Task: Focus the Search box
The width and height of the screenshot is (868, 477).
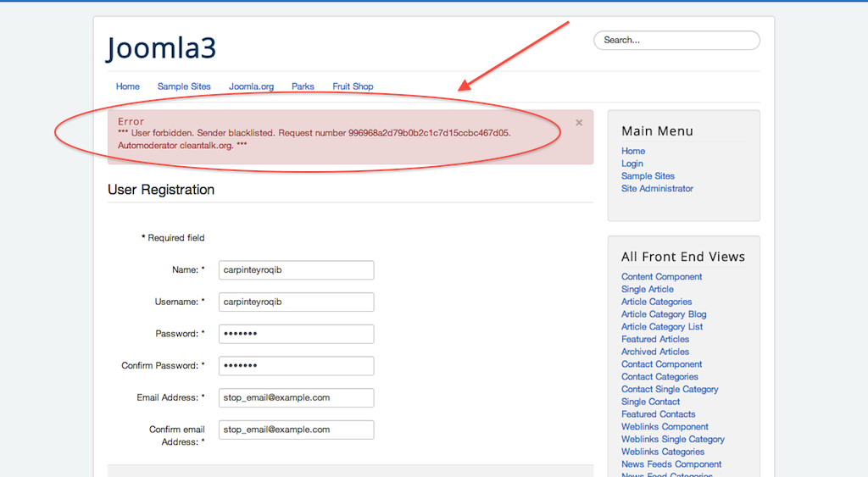Action: pos(676,40)
